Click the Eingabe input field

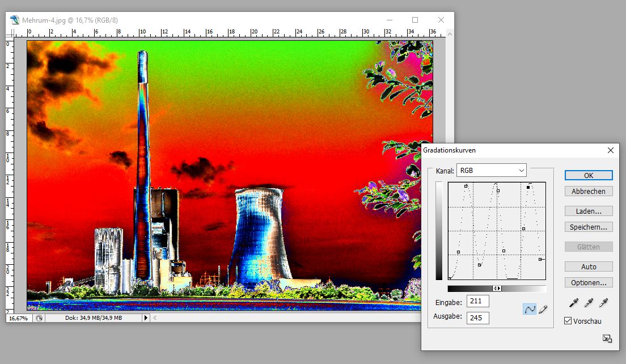(477, 302)
